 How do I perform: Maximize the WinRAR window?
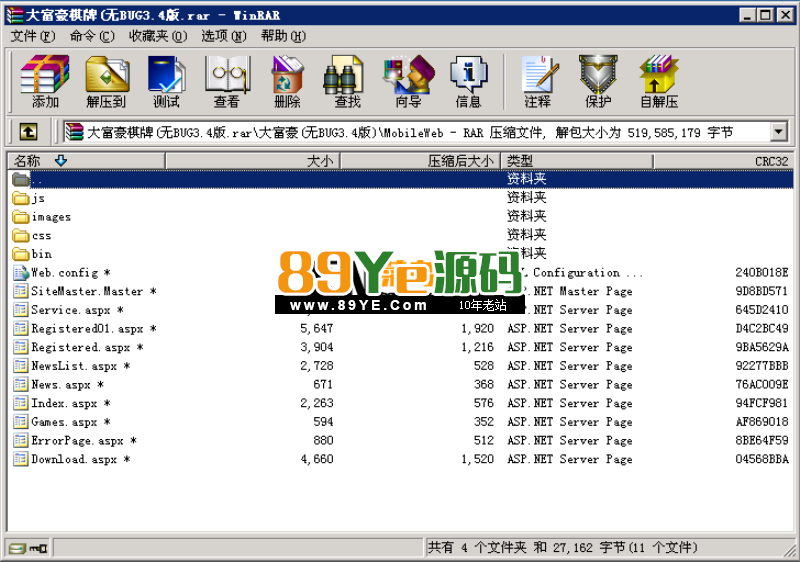(765, 15)
